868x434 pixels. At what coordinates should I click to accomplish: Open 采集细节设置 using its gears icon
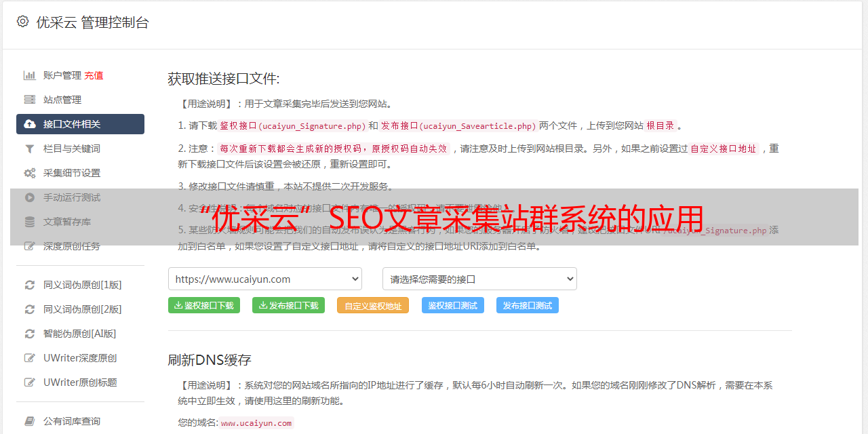coord(30,173)
